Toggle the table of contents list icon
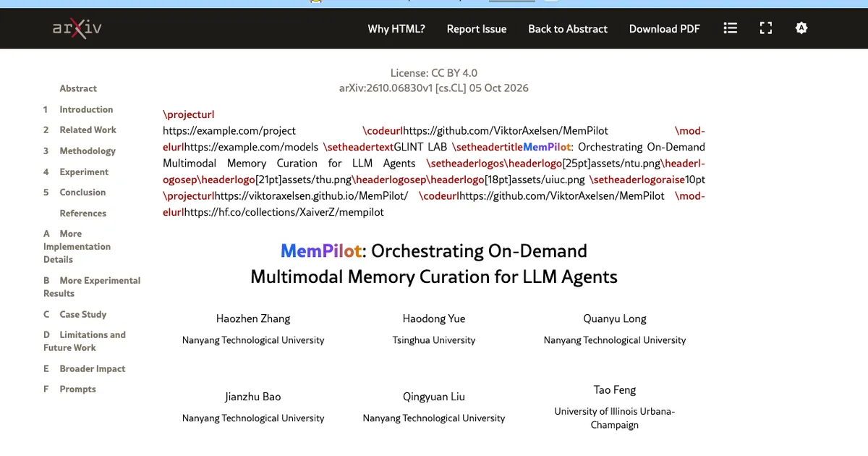This screenshot has width=868, height=456. [x=731, y=28]
